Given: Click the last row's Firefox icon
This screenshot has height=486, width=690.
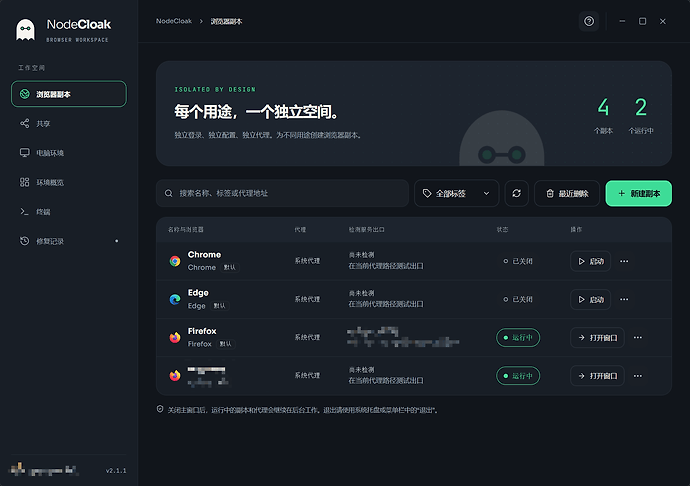Looking at the screenshot, I should (175, 376).
